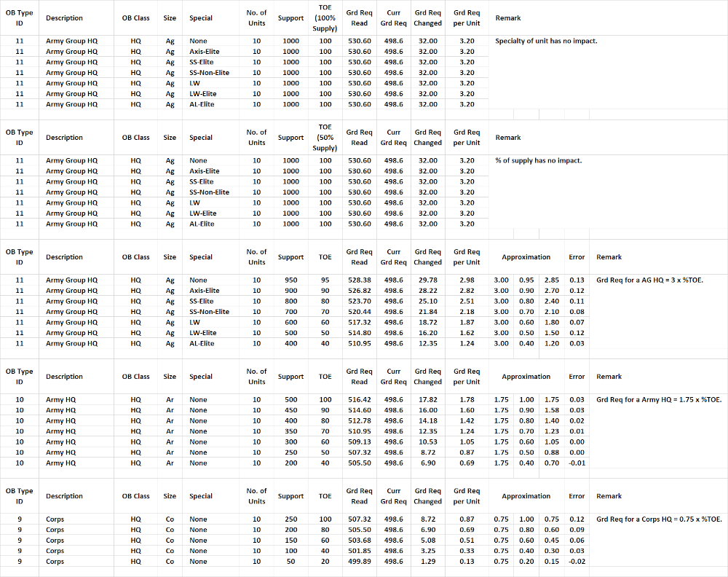Click approximation value 2.40
728x577 pixels.
(552, 301)
